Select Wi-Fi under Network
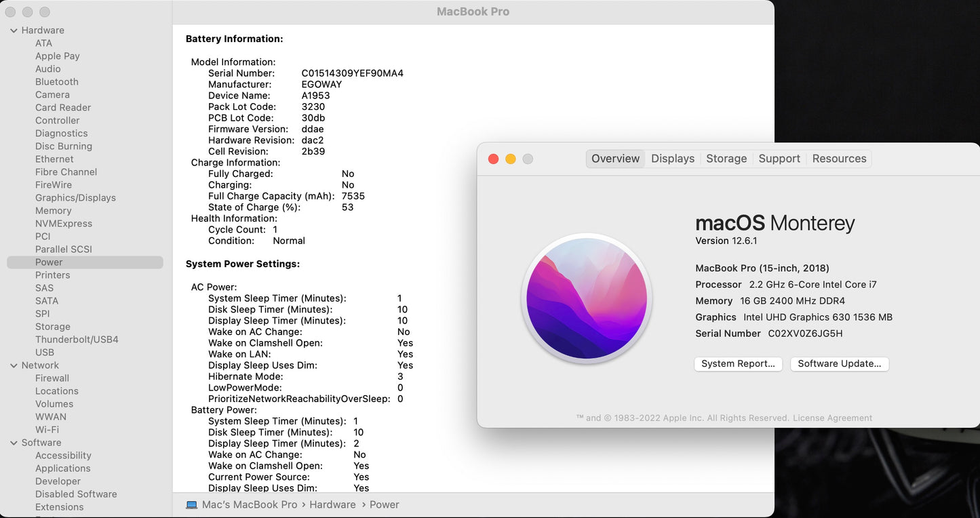The image size is (980, 518). point(47,430)
